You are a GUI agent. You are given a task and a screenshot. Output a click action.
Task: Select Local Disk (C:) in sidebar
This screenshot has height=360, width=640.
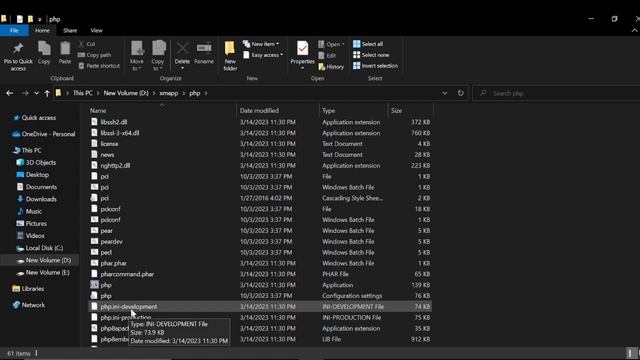40,249
